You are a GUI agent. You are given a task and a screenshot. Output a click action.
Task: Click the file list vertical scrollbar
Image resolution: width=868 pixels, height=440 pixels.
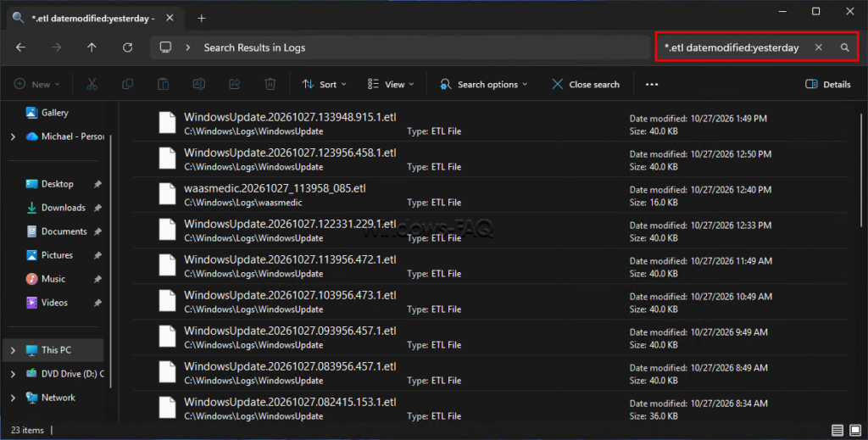click(x=861, y=170)
